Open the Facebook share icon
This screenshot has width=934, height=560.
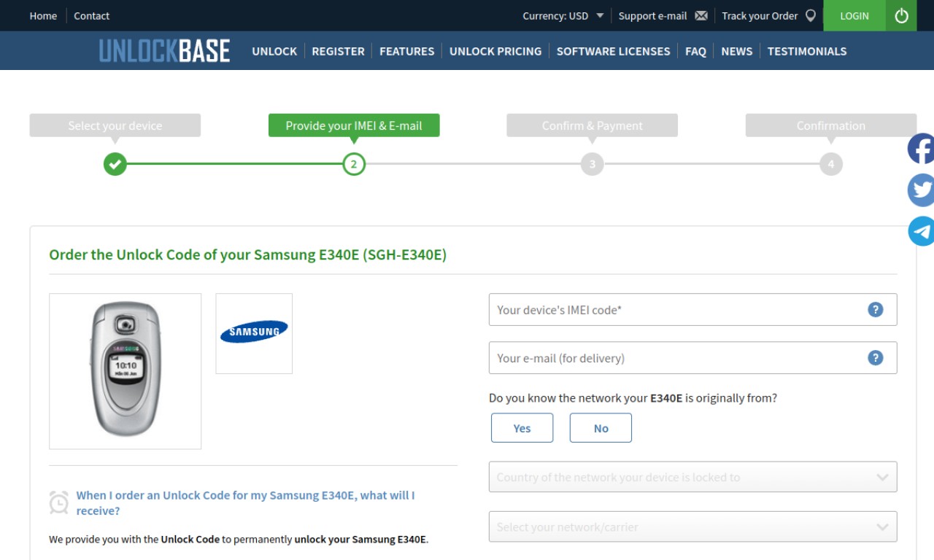click(921, 149)
